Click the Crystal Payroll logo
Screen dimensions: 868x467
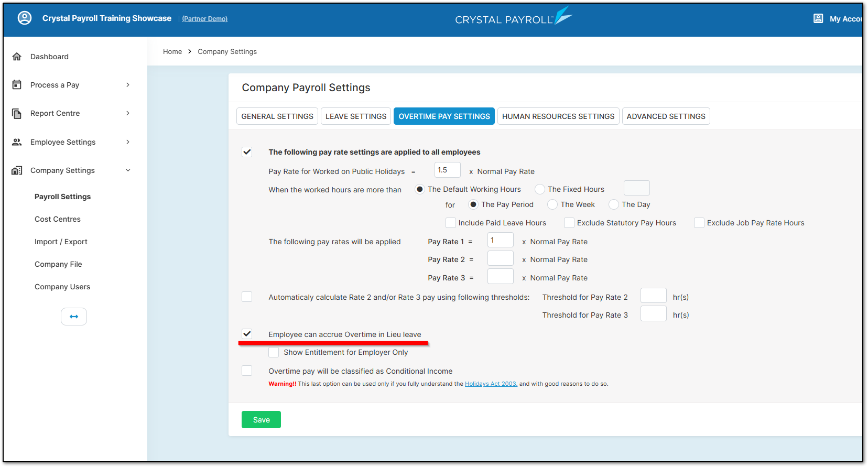(x=514, y=17)
